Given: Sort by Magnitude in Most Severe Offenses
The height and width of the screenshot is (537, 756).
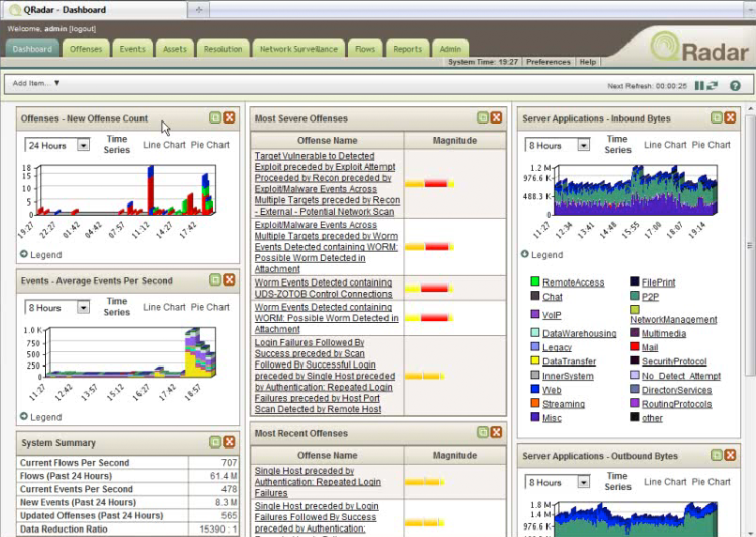Looking at the screenshot, I should 455,141.
